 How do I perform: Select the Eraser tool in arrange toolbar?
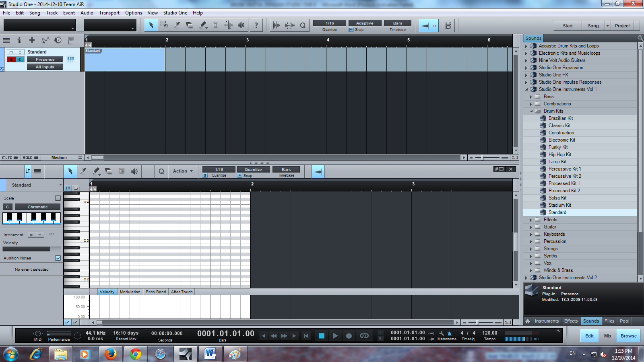tap(190, 25)
